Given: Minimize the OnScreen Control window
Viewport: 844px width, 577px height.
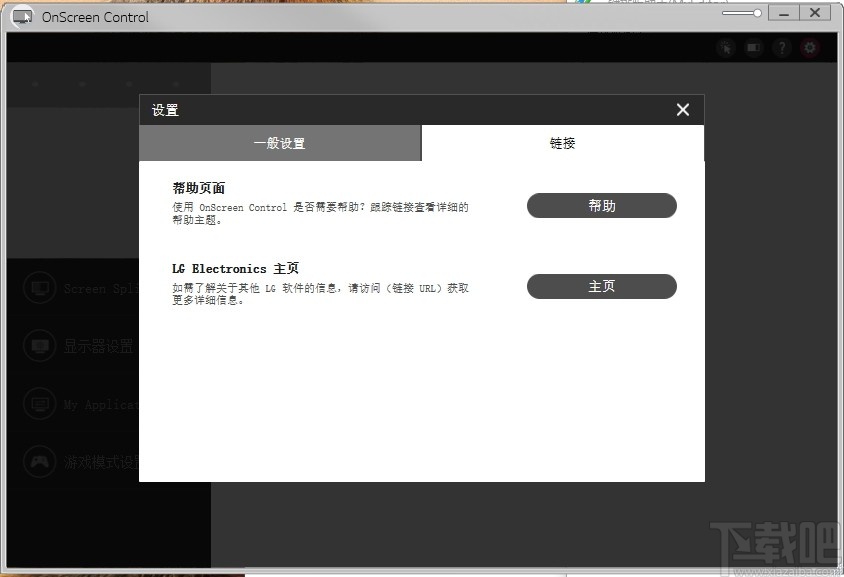Looking at the screenshot, I should tap(786, 13).
